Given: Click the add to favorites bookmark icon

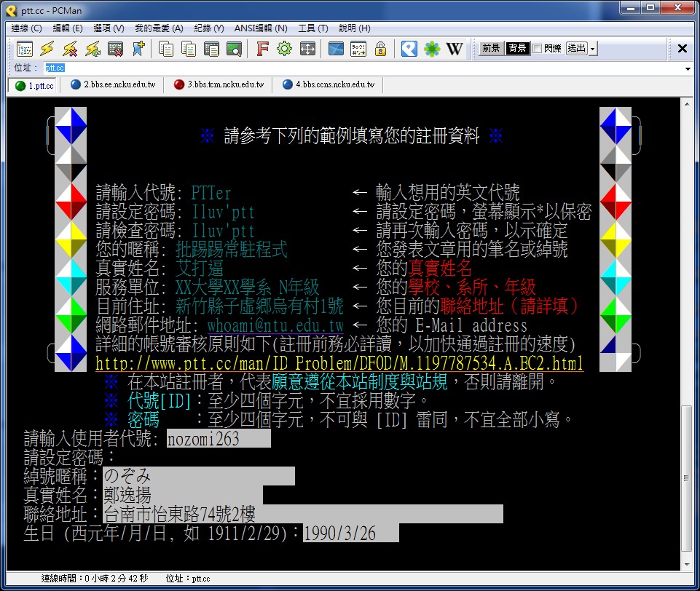Looking at the screenshot, I should (138, 49).
